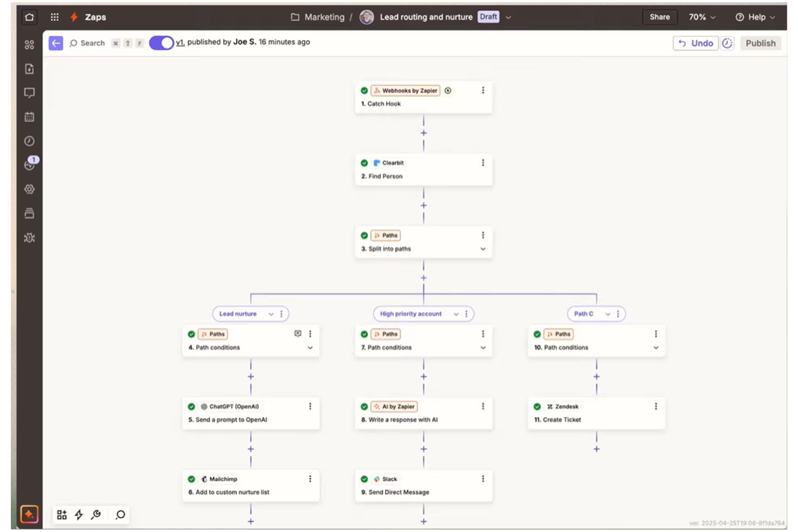Open the Help menu
This screenshot has width=798, height=532.
coord(755,17)
